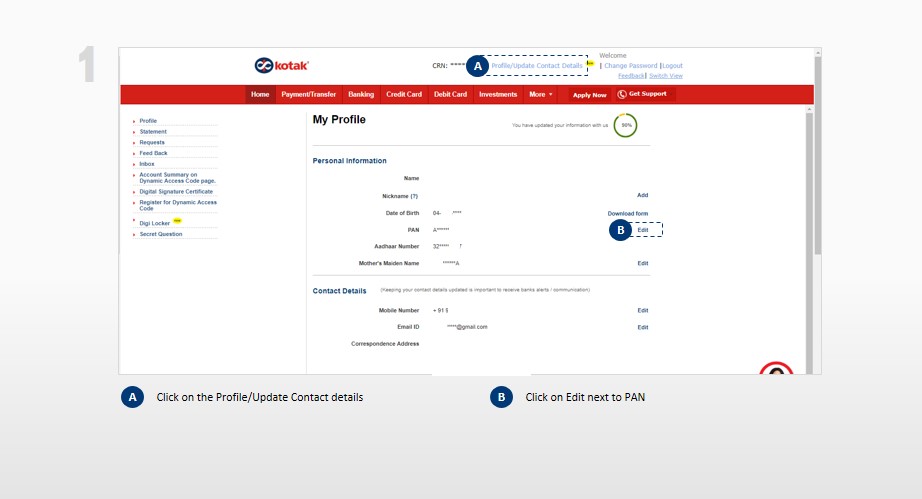The image size is (922, 499).
Task: Click the masked Aadhaar Number value
Action: point(447,246)
